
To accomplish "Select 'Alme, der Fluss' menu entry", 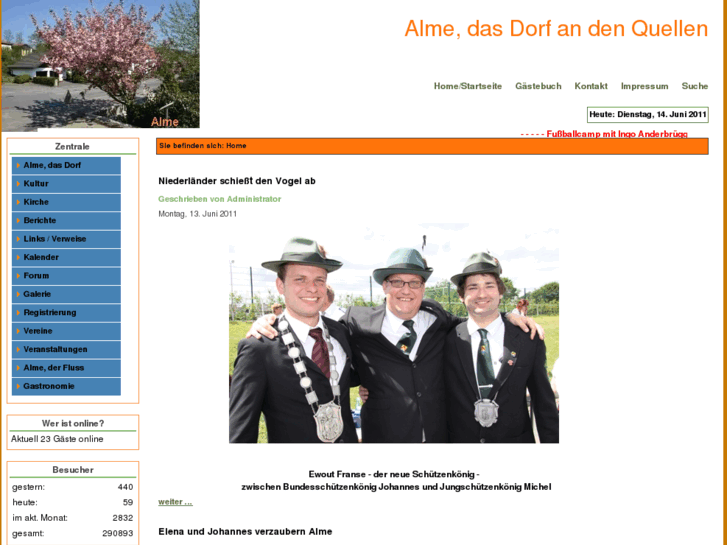I will click(x=66, y=368).
